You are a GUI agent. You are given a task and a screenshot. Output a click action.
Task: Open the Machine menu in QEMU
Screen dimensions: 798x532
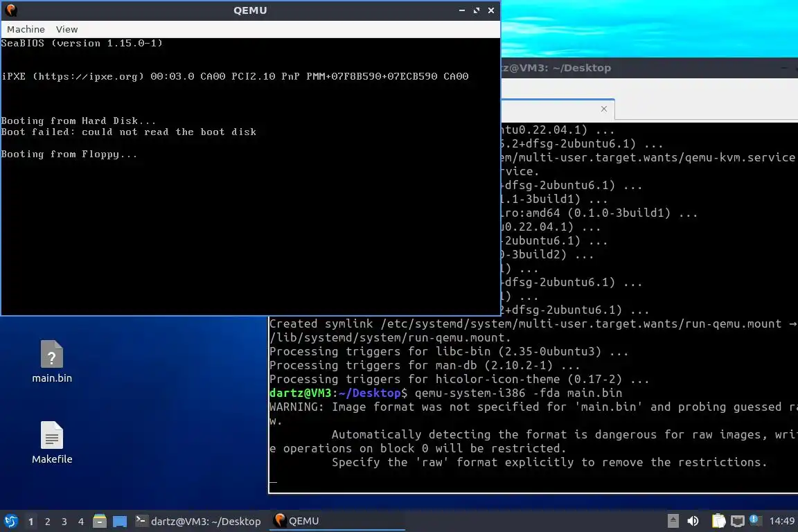26,30
